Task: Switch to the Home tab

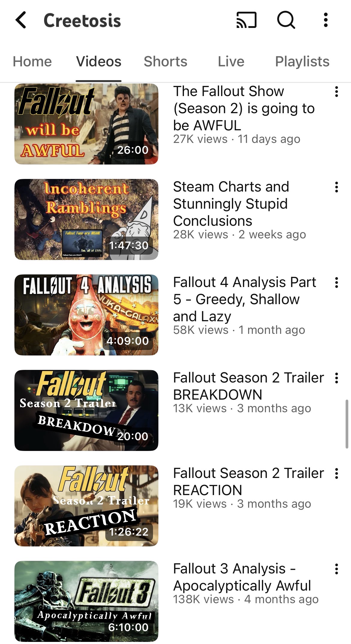Action: (x=32, y=62)
